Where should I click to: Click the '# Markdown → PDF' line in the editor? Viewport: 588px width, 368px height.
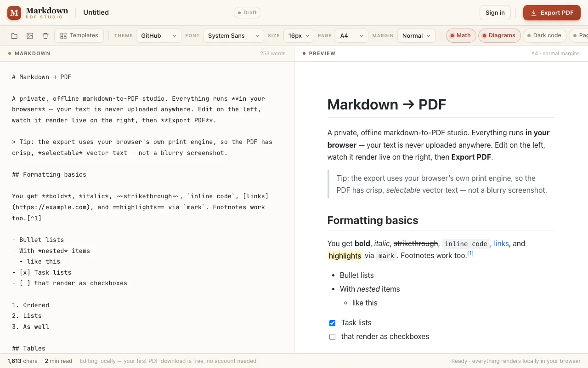42,77
